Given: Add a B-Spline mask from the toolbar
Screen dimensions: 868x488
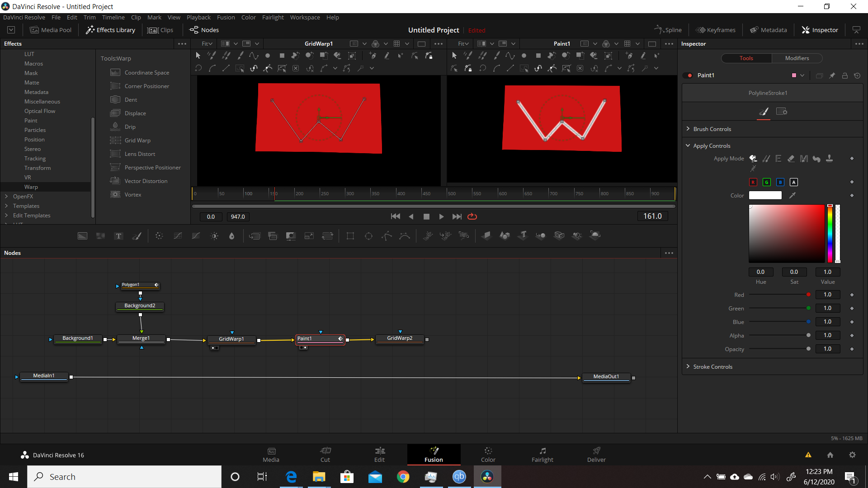Looking at the screenshot, I should coord(405,236).
